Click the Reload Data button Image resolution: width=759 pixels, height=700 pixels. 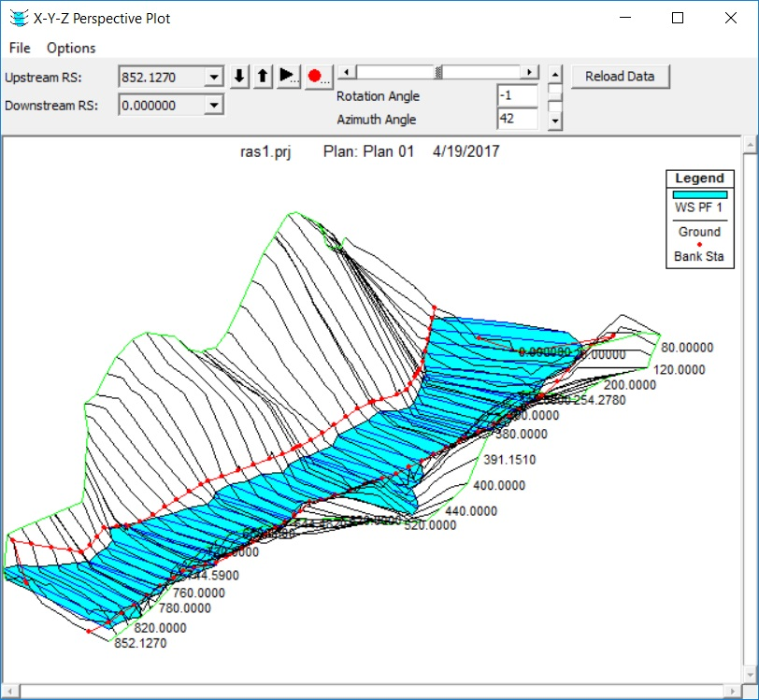620,77
